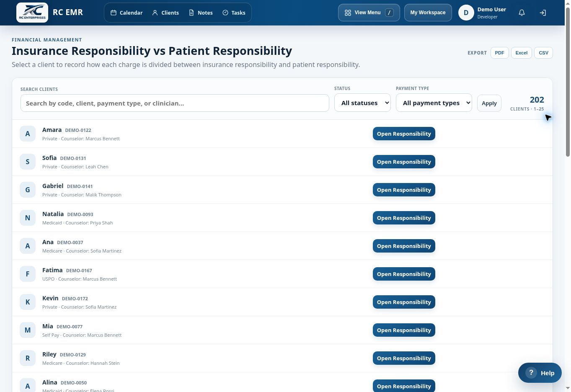
Task: Click the RC Enterprises logo
Action: pyautogui.click(x=32, y=13)
